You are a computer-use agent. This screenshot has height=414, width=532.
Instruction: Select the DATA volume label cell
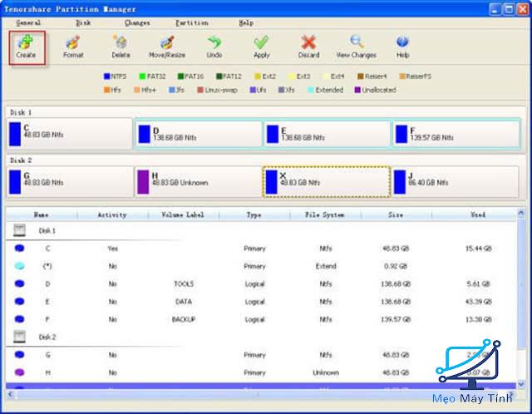[184, 301]
